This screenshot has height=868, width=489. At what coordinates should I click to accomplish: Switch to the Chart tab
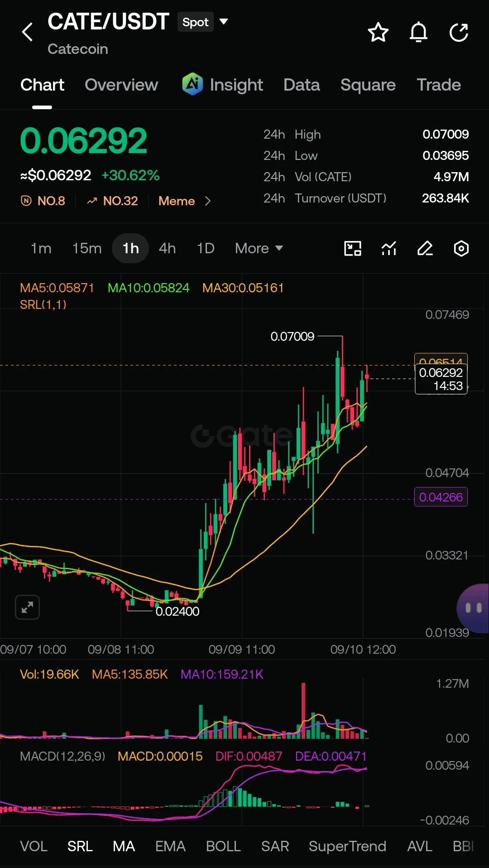point(42,85)
